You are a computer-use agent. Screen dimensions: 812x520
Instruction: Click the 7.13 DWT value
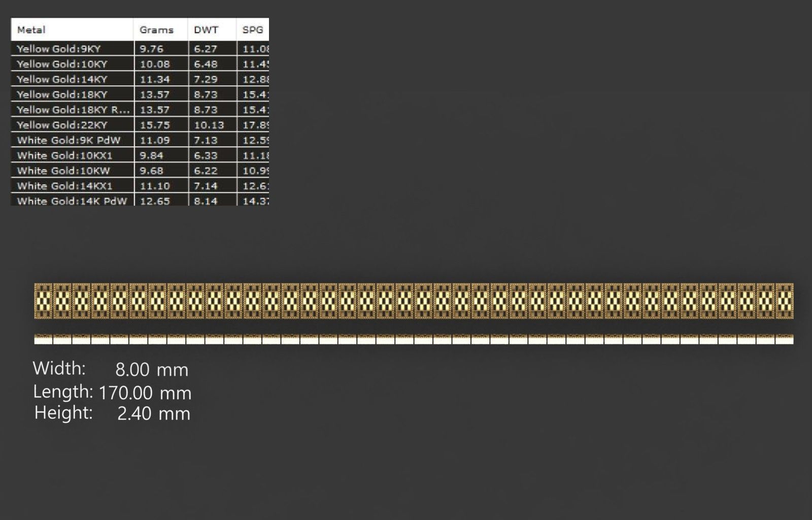tap(206, 140)
